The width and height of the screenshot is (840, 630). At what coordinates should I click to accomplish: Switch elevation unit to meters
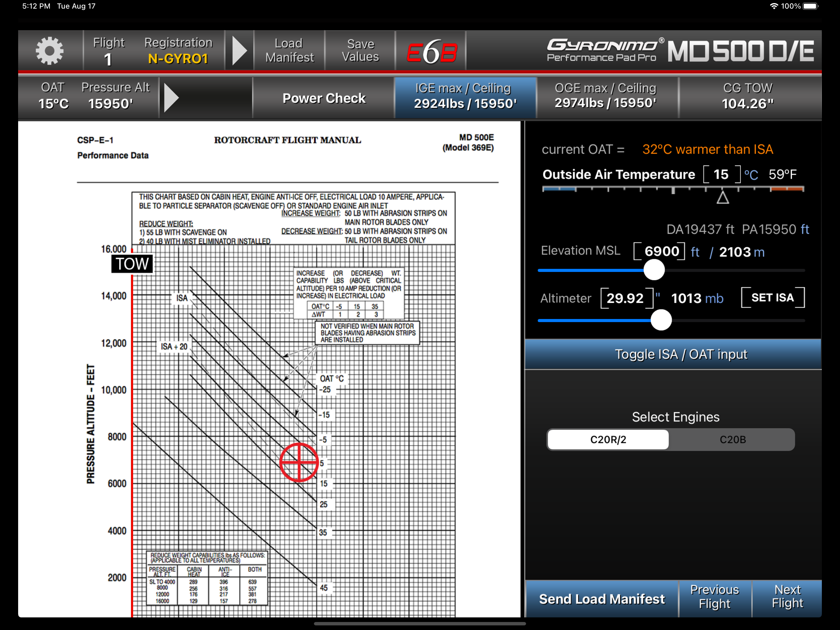tap(759, 252)
